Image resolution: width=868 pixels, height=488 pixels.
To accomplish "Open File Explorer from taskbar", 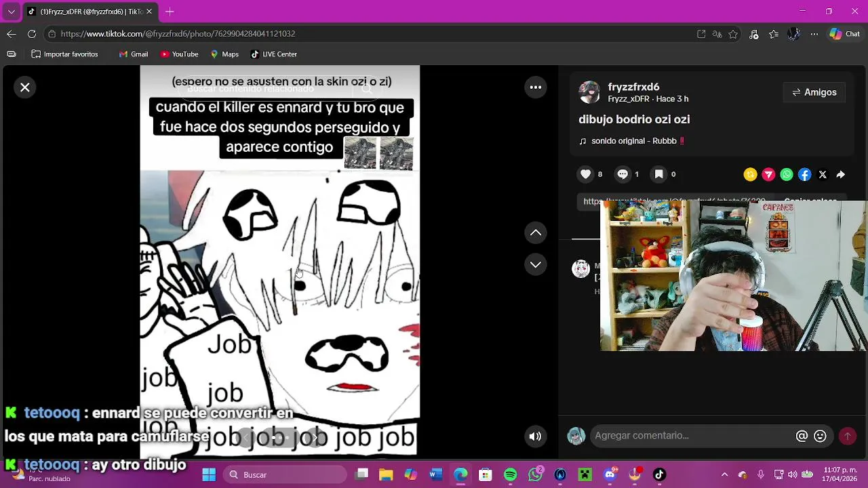I will 385,474.
